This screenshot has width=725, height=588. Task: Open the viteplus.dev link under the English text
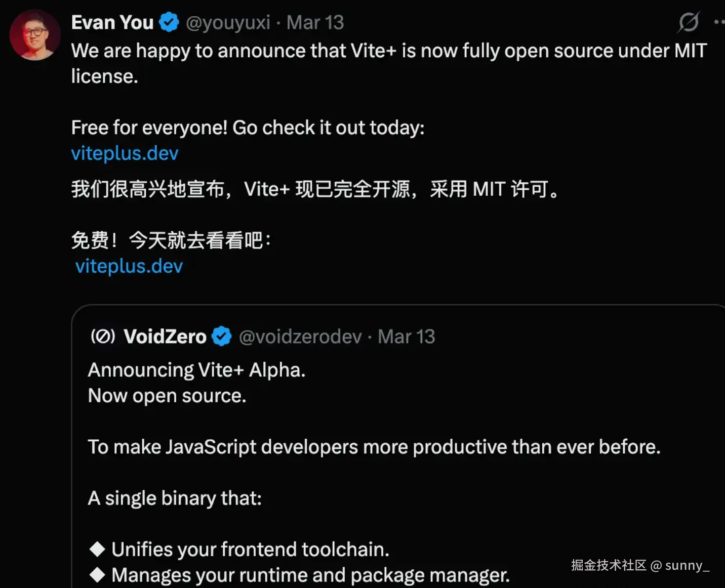tap(125, 153)
